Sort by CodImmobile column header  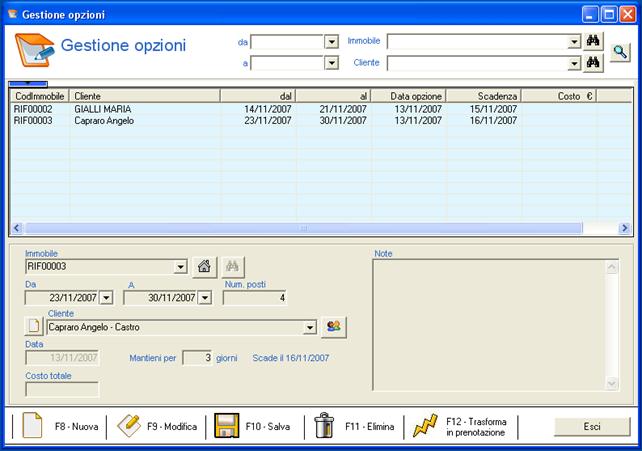[x=40, y=96]
